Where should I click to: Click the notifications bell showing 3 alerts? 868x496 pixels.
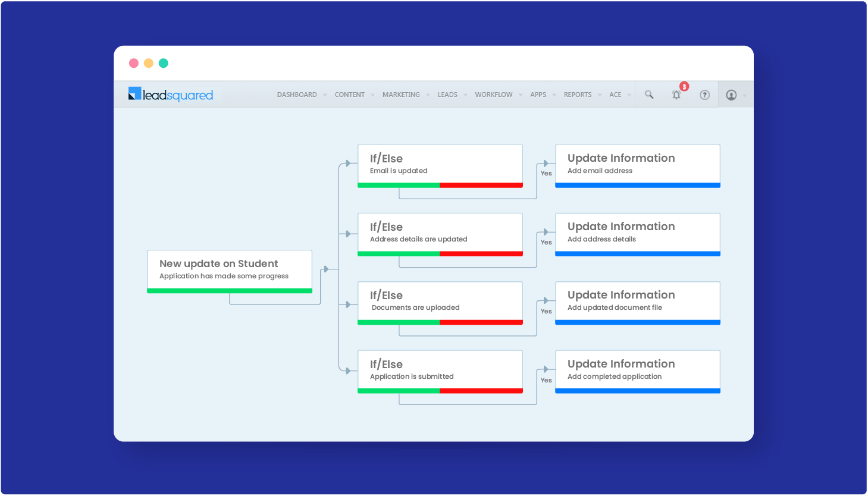pyautogui.click(x=676, y=94)
